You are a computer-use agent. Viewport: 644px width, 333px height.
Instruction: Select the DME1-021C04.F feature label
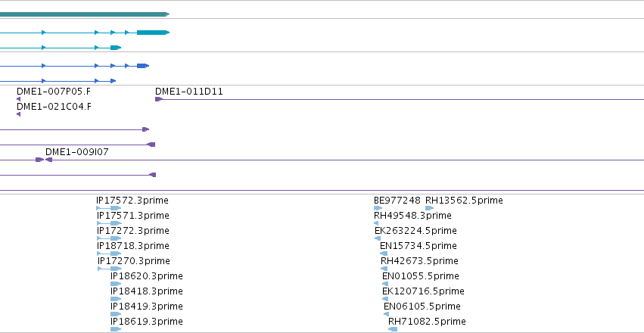(54, 107)
